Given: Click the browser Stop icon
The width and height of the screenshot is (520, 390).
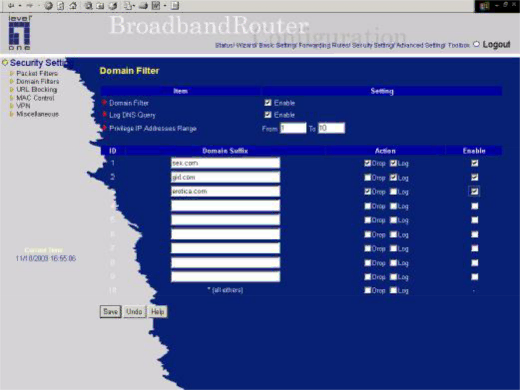Looking at the screenshot, I should pos(49,5).
